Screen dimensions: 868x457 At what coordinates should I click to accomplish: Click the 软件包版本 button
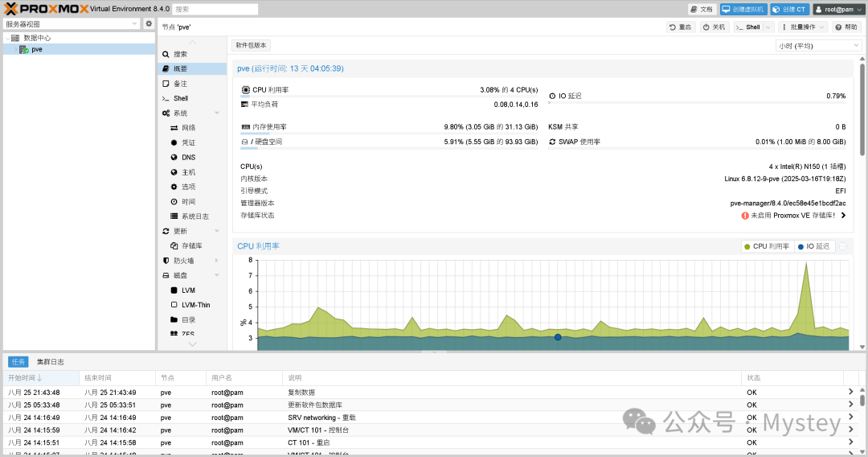click(251, 45)
